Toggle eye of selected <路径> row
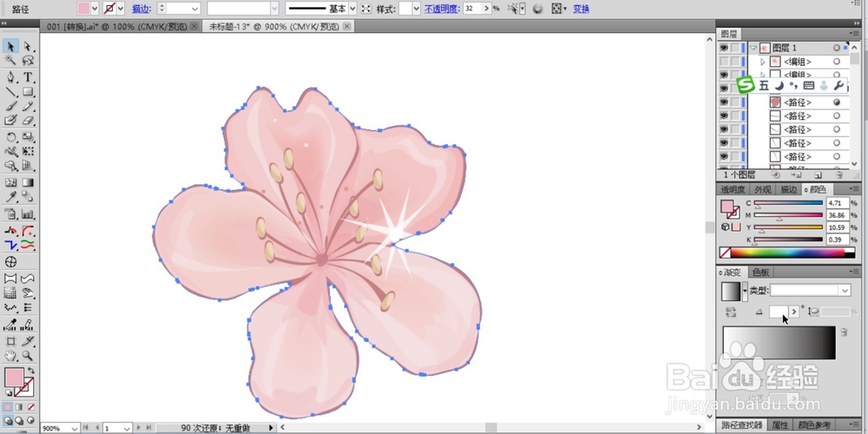This screenshot has width=868, height=434. [x=724, y=102]
